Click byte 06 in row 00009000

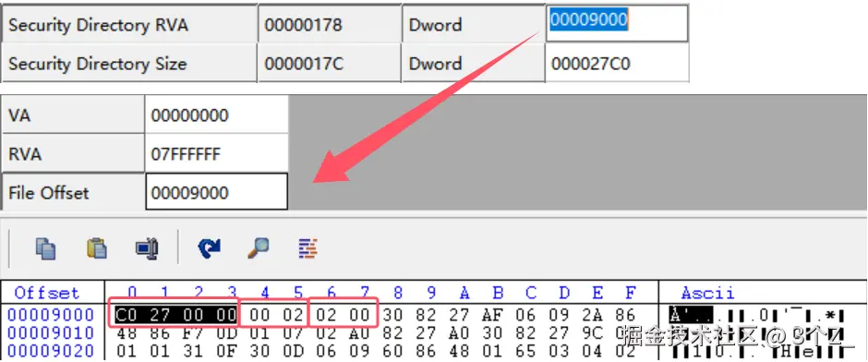coord(525,315)
